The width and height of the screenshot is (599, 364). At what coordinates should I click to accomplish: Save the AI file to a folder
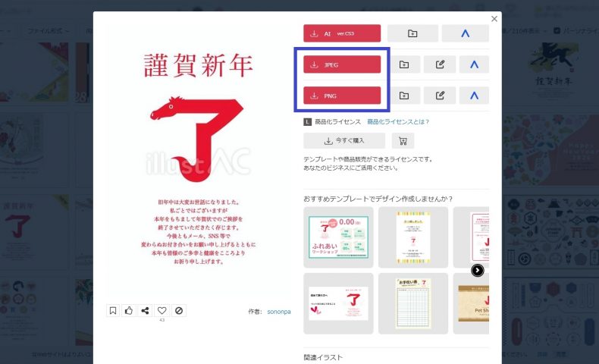(x=412, y=33)
